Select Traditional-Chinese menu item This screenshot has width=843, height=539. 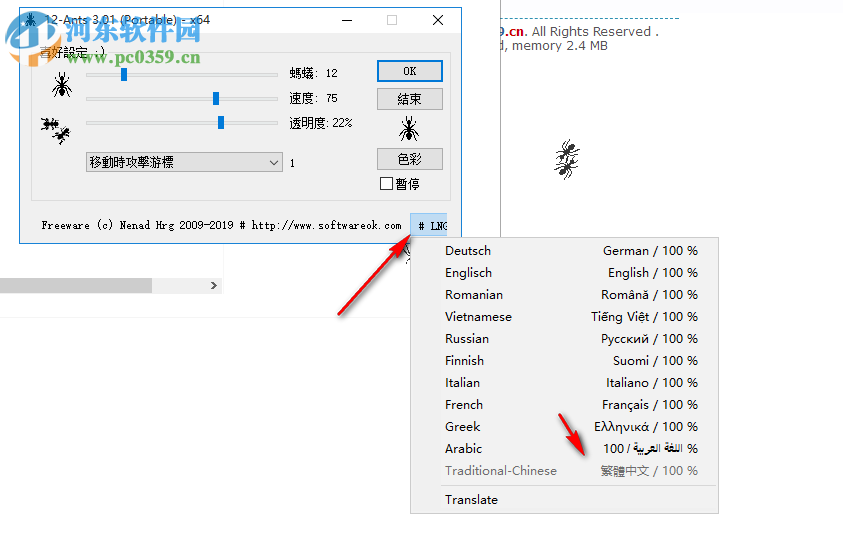(565, 471)
